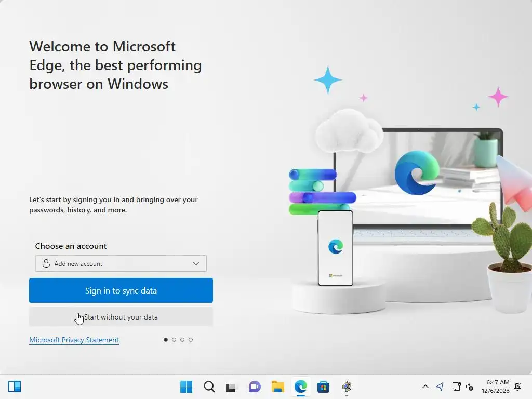This screenshot has width=532, height=399.
Task: Click the Welcome to Microsoft Edge heading
Action: [x=115, y=65]
